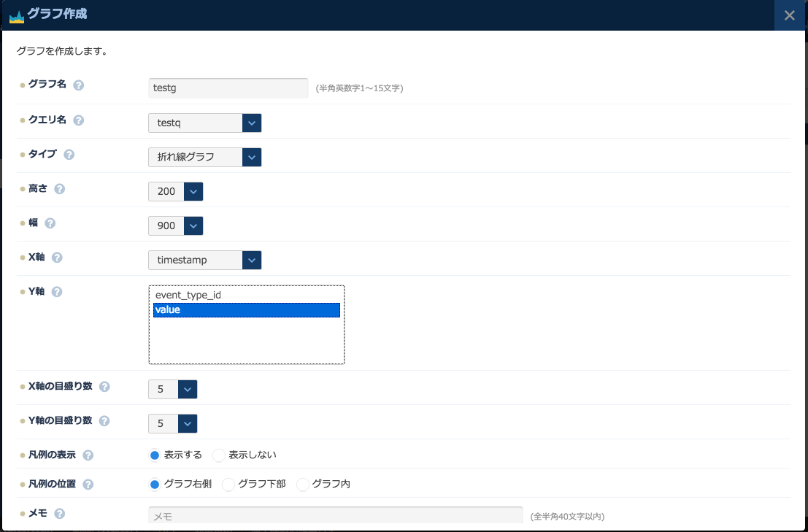Click the help icon next to X軸
The image size is (808, 532).
pyautogui.click(x=57, y=258)
